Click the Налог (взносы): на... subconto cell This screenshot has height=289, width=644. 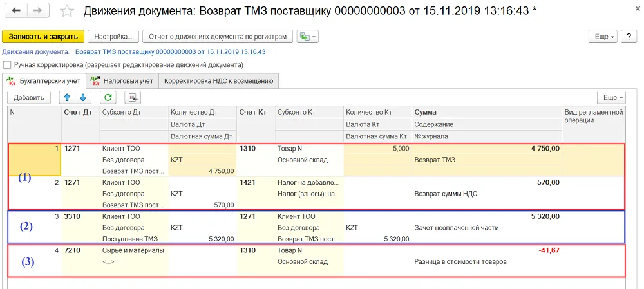coord(309,194)
